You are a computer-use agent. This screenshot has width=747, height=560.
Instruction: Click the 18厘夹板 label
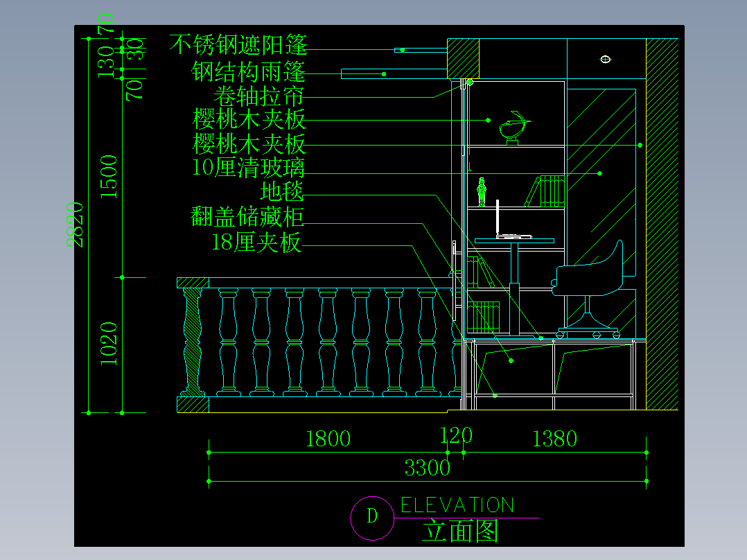256,242
